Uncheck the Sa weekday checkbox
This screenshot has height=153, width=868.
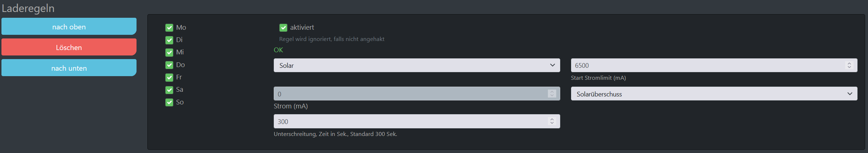point(169,90)
